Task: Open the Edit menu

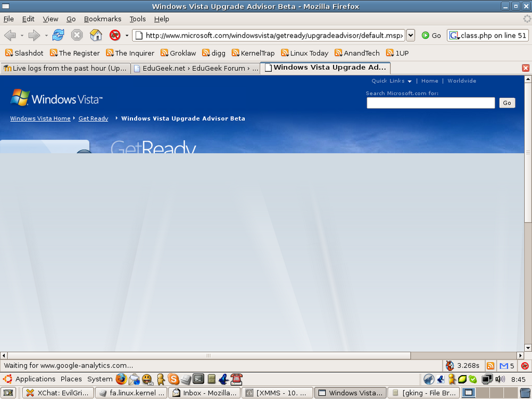Action: pos(28,19)
